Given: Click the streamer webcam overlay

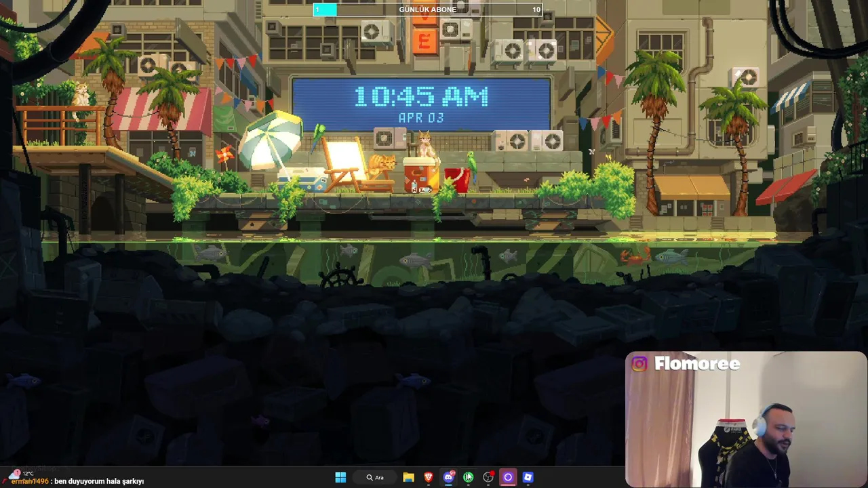Looking at the screenshot, I should [746, 419].
